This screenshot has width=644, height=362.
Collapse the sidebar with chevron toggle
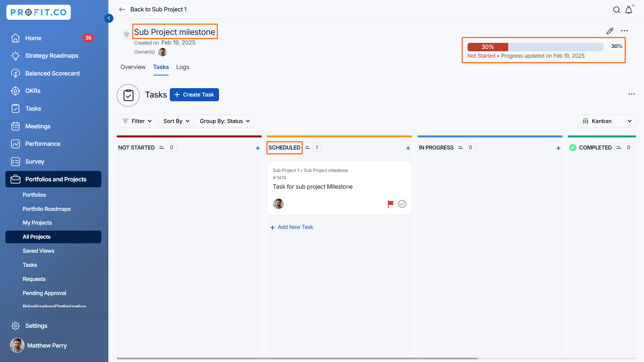pyautogui.click(x=109, y=18)
